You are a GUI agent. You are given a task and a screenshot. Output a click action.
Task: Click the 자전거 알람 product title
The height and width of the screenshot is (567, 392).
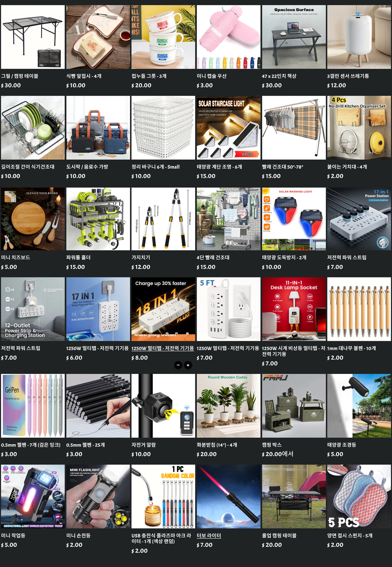144,445
